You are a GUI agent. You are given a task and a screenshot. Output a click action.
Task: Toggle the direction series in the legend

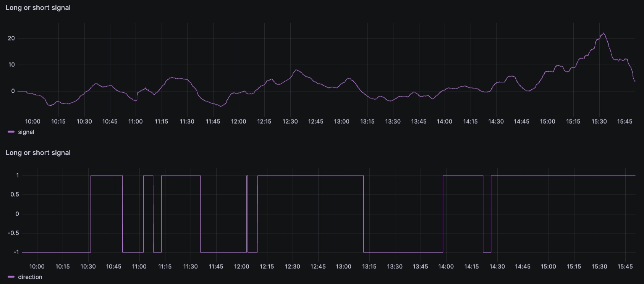pos(30,277)
